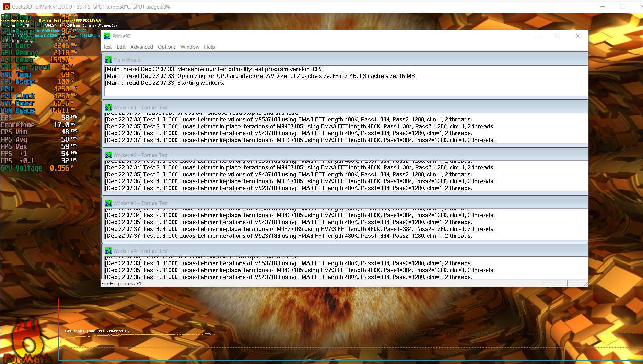Click the 'For Help, press F1' status text
The height and width of the screenshot is (364, 643).
pos(121,283)
